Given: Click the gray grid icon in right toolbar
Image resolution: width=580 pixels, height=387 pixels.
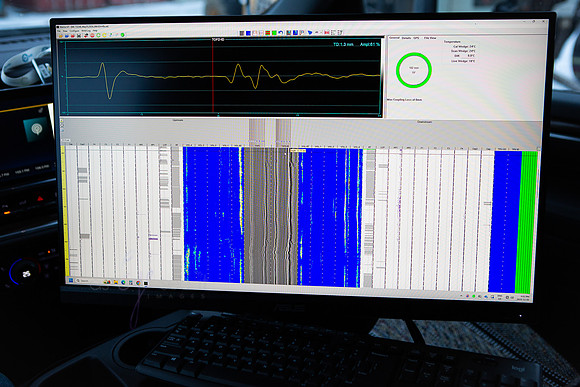Looking at the screenshot, I should 242,33.
